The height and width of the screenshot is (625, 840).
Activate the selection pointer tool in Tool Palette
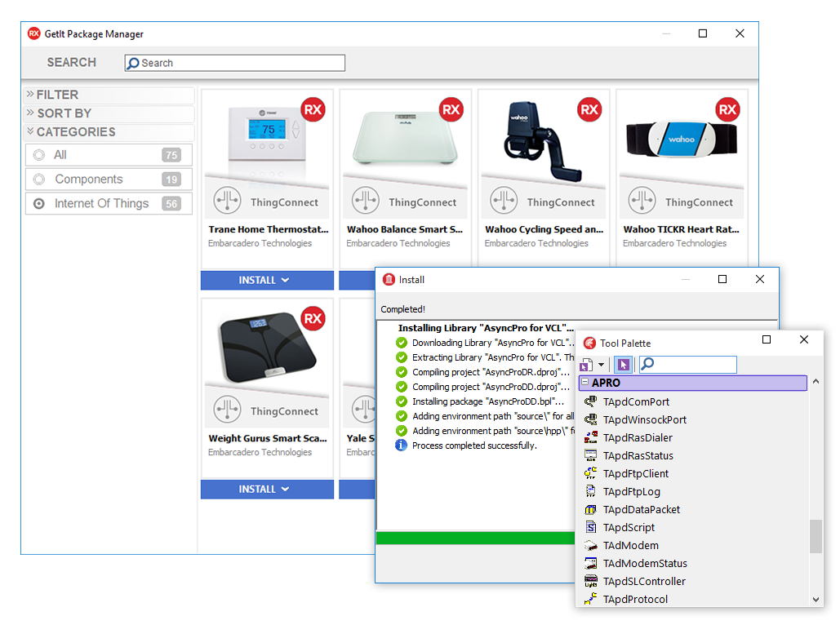tap(623, 365)
